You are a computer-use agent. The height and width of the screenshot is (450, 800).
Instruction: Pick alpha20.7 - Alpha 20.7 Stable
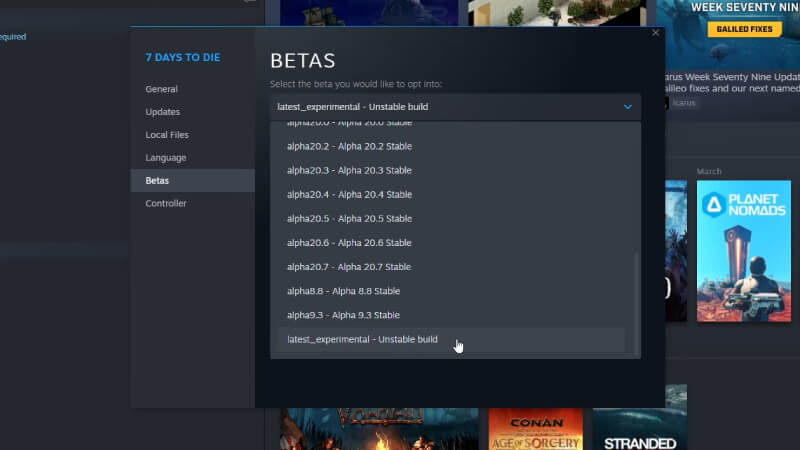point(349,267)
